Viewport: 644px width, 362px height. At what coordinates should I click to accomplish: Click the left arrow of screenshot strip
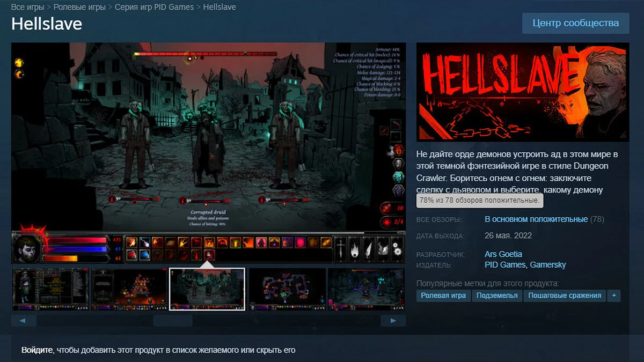[x=24, y=321]
